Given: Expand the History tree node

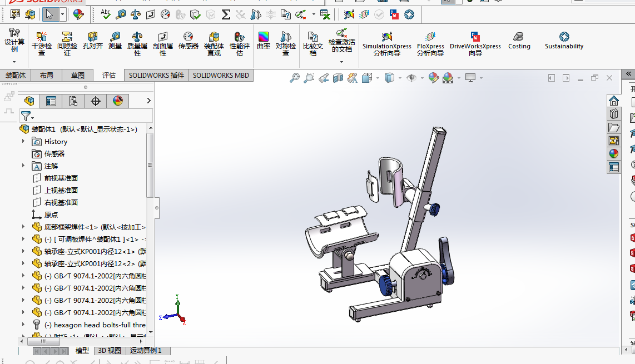Looking at the screenshot, I should (x=23, y=142).
